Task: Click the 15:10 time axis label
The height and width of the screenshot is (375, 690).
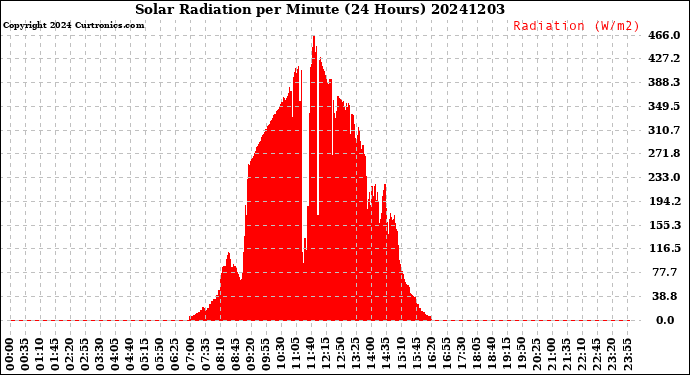Action: 401,354
